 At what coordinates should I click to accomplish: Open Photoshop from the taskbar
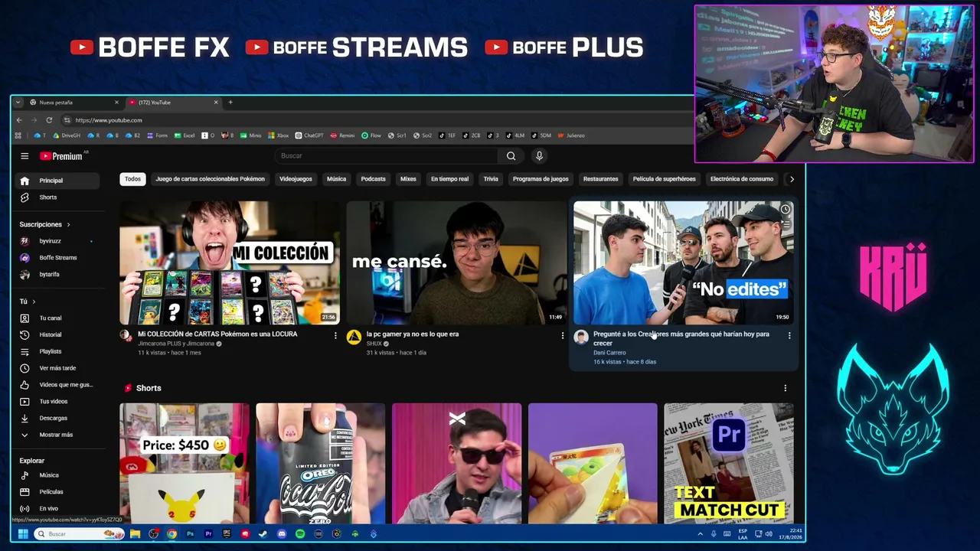[x=190, y=533]
